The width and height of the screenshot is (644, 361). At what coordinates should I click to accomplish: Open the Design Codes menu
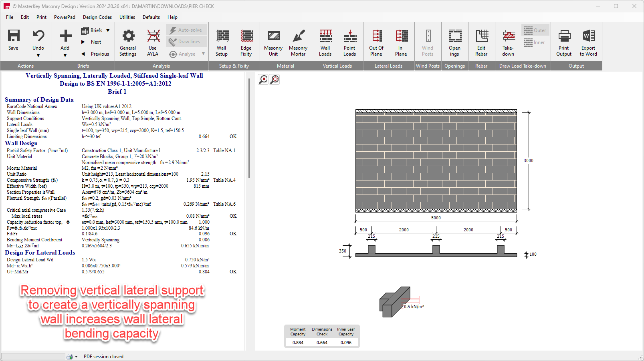point(97,17)
